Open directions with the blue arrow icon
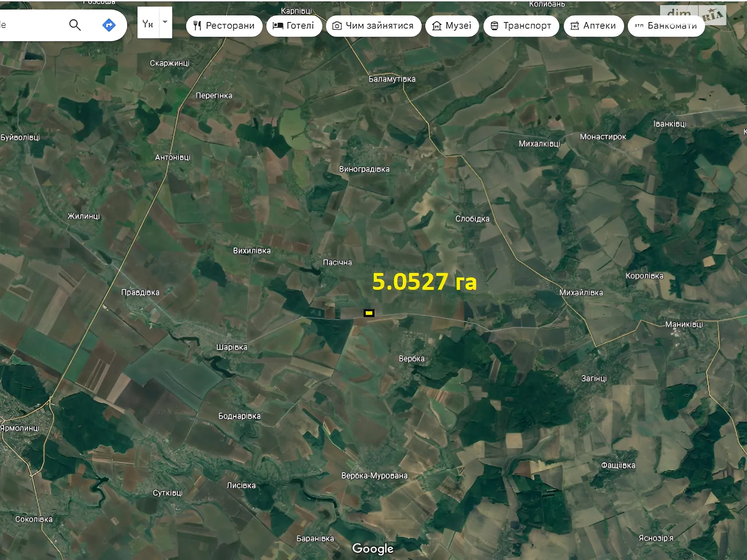Viewport: 747px width, 560px height. [x=109, y=25]
